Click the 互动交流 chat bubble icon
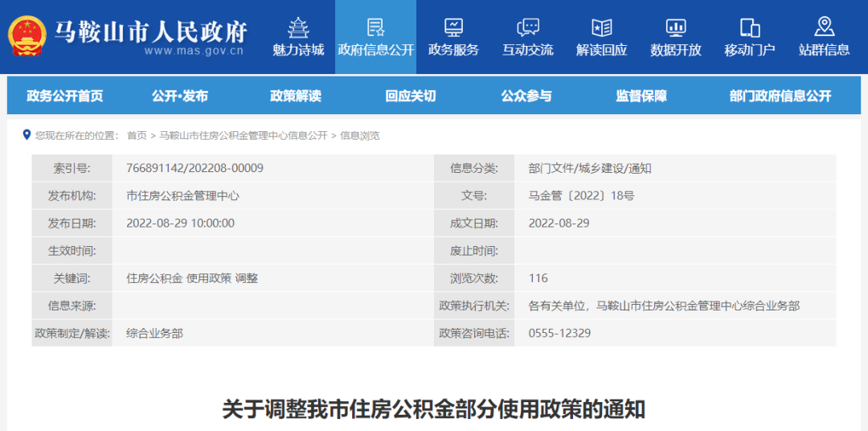 click(x=528, y=27)
